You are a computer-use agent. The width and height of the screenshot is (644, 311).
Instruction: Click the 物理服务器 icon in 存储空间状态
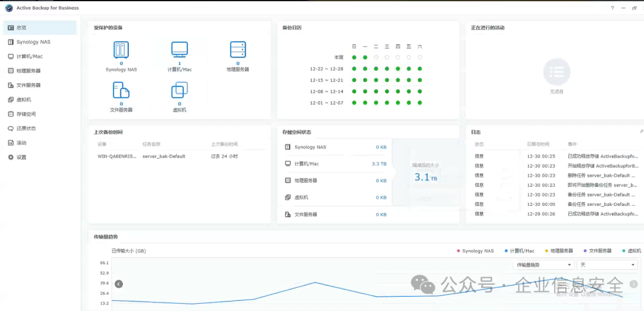287,180
